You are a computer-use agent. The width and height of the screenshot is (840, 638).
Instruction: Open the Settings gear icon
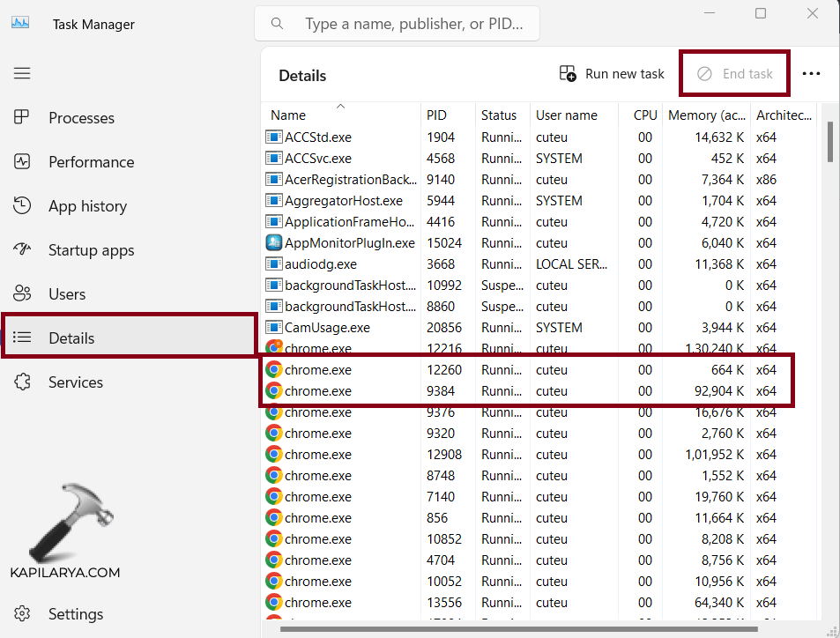tap(22, 614)
